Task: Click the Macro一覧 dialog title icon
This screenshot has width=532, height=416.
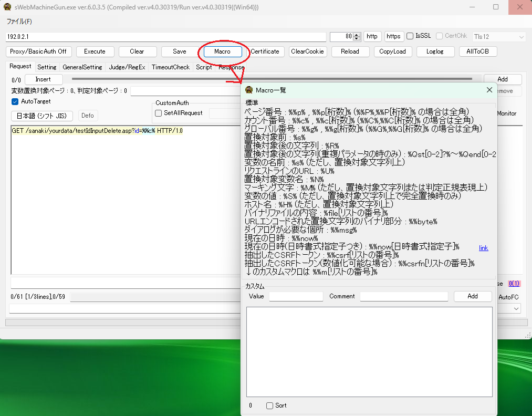Action: coord(249,90)
